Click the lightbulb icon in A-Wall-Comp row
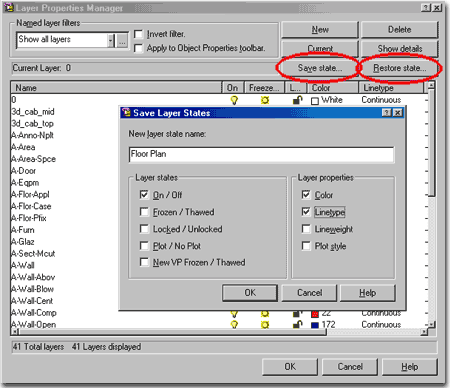Viewport: 450px width, 388px height. click(234, 314)
